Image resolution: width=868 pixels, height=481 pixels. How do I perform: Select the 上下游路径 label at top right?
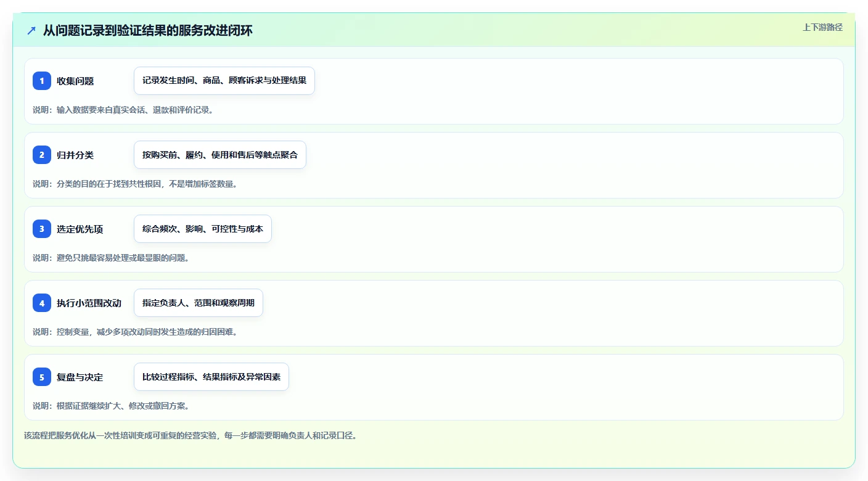click(822, 27)
